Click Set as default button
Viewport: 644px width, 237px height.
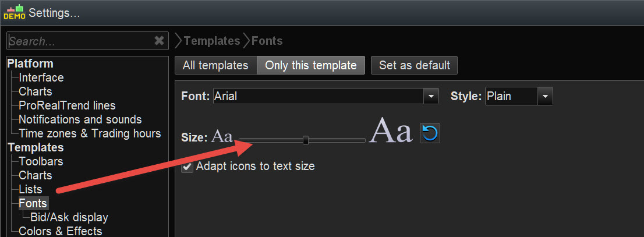tap(415, 65)
